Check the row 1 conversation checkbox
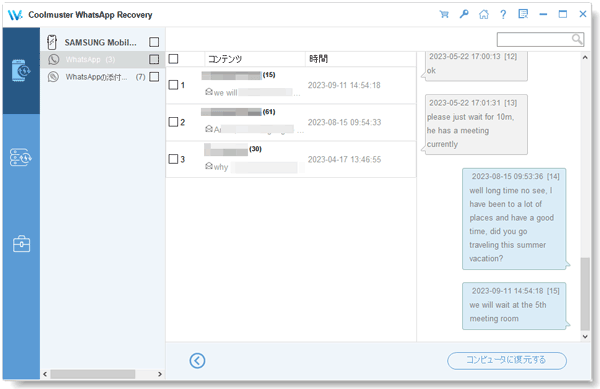 pyautogui.click(x=173, y=85)
